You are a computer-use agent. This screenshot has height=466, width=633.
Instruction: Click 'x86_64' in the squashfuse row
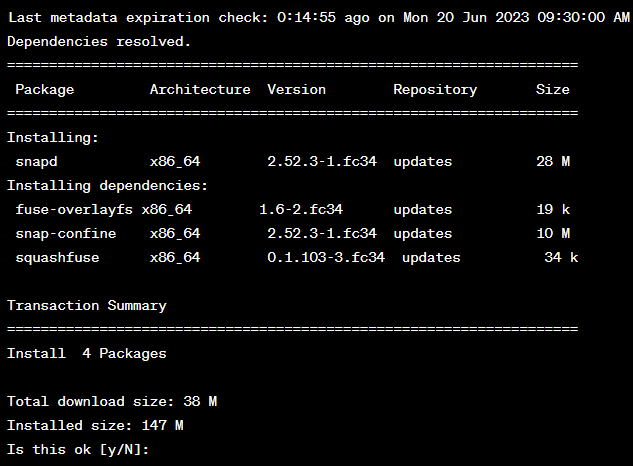pos(175,258)
